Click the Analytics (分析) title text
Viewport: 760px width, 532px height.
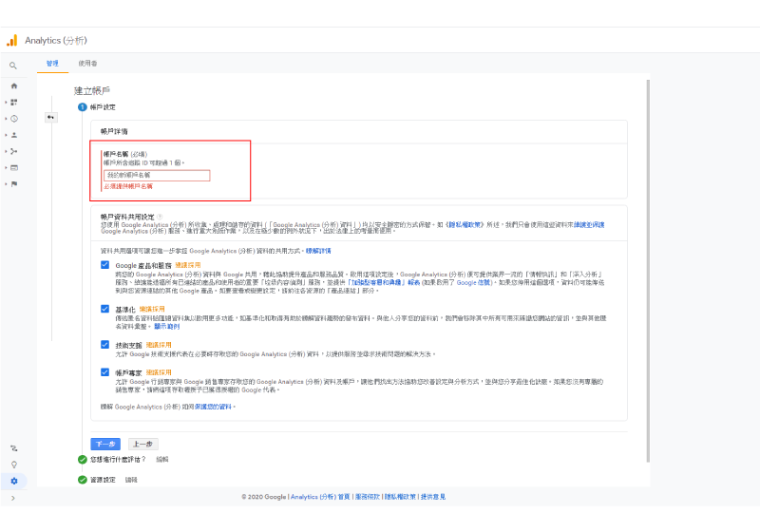56,40
